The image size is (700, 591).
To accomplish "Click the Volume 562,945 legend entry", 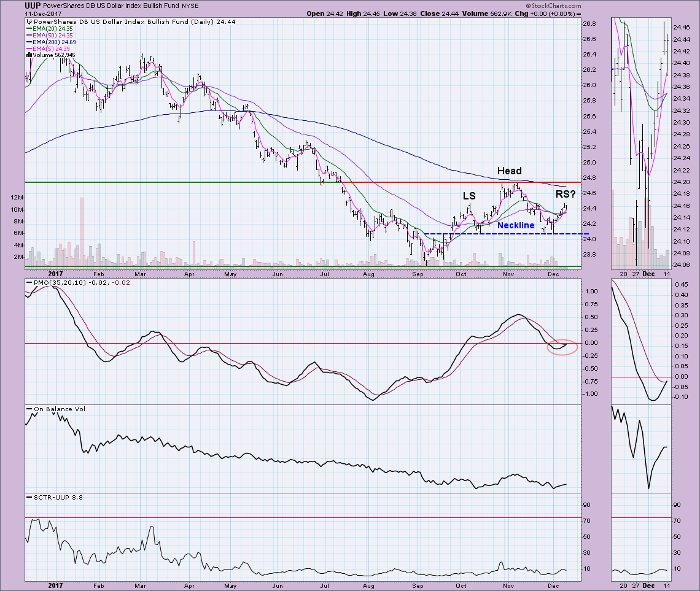I will (x=50, y=55).
